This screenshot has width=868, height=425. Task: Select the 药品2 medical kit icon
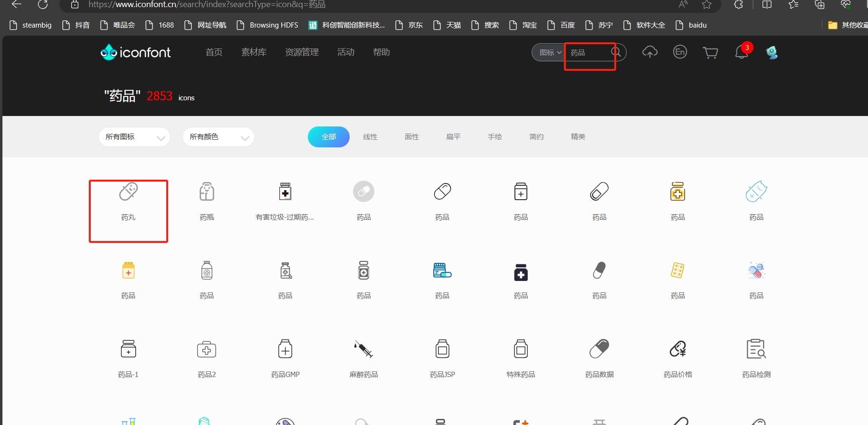pos(207,349)
